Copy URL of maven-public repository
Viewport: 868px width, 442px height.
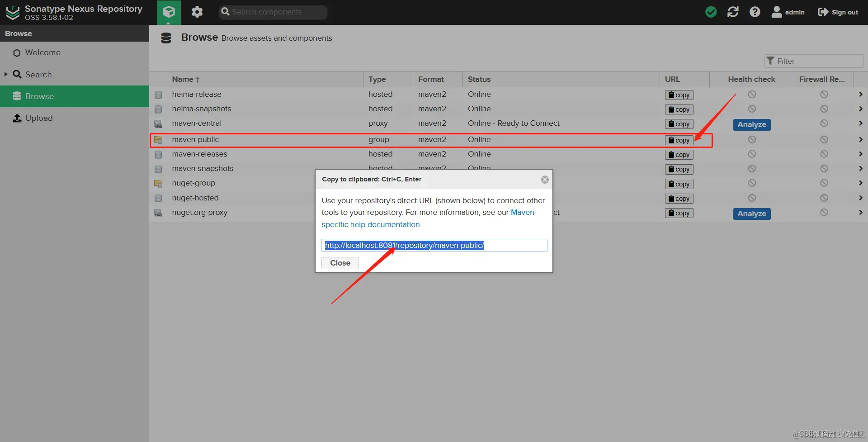point(679,140)
